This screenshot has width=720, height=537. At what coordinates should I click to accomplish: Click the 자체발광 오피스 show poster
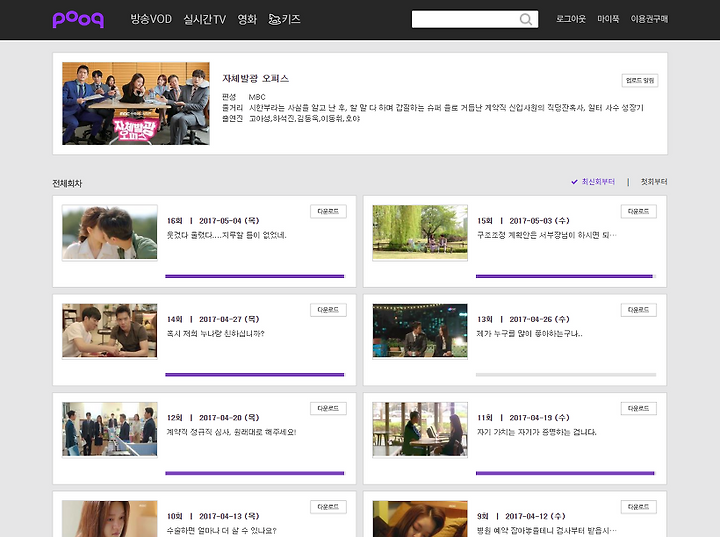click(136, 103)
